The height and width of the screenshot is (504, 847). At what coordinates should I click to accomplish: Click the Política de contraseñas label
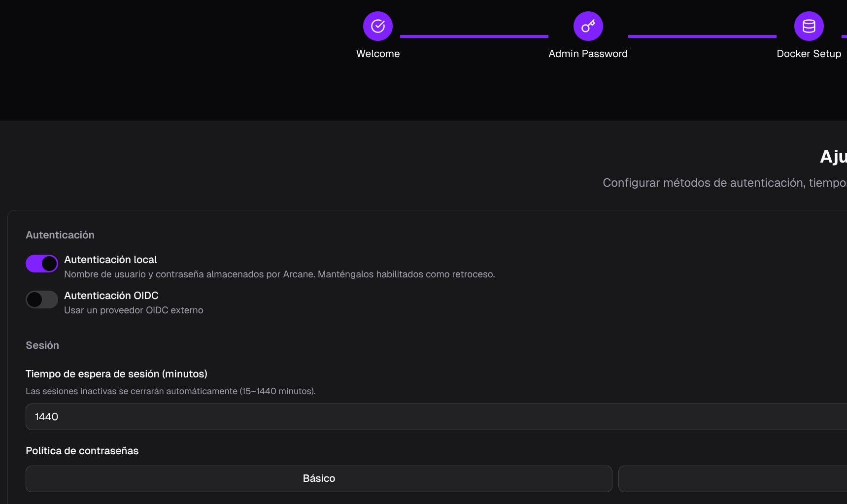point(82,451)
